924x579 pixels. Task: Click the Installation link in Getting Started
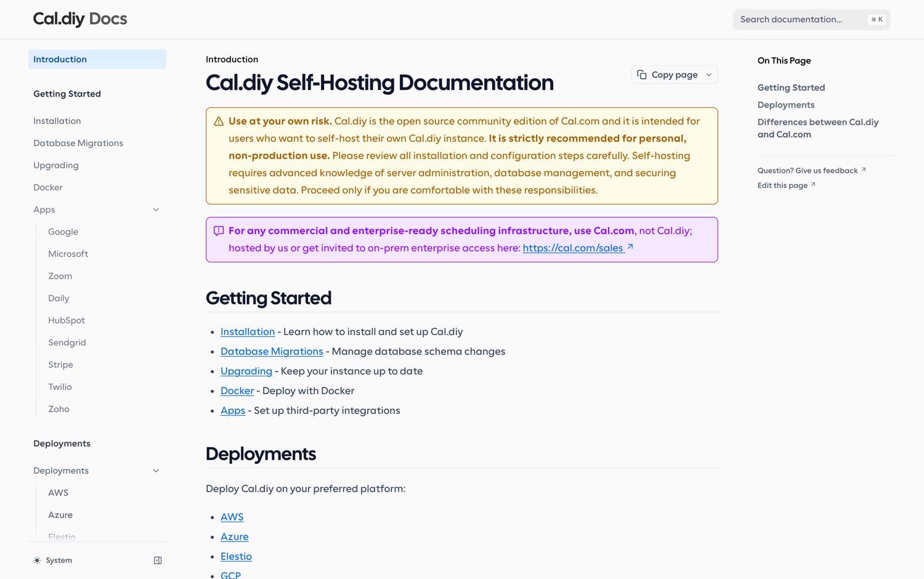pyautogui.click(x=248, y=331)
